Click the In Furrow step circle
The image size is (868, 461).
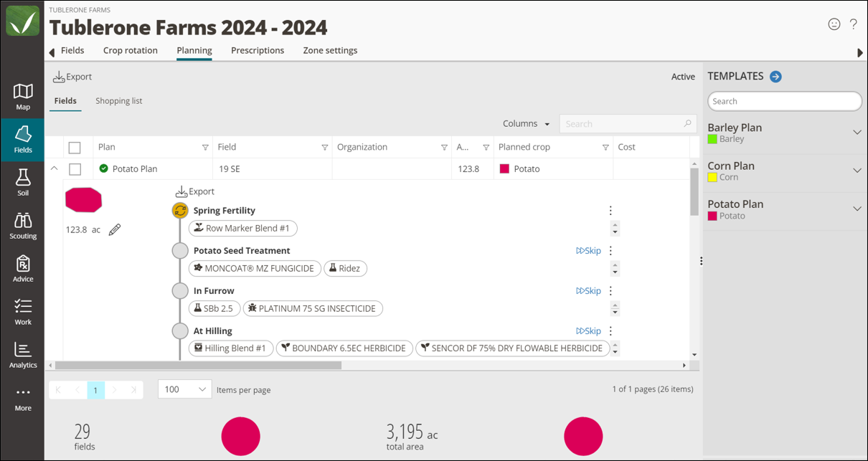[180, 290]
